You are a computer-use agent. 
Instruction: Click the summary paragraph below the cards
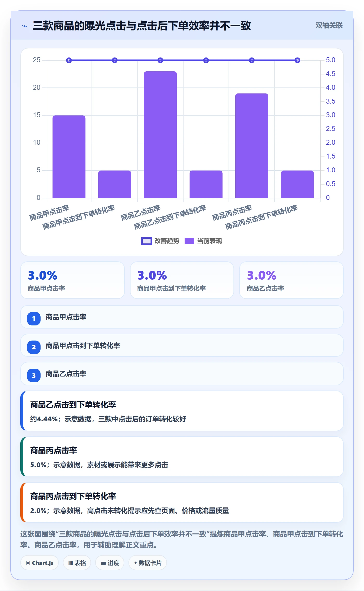point(182,539)
